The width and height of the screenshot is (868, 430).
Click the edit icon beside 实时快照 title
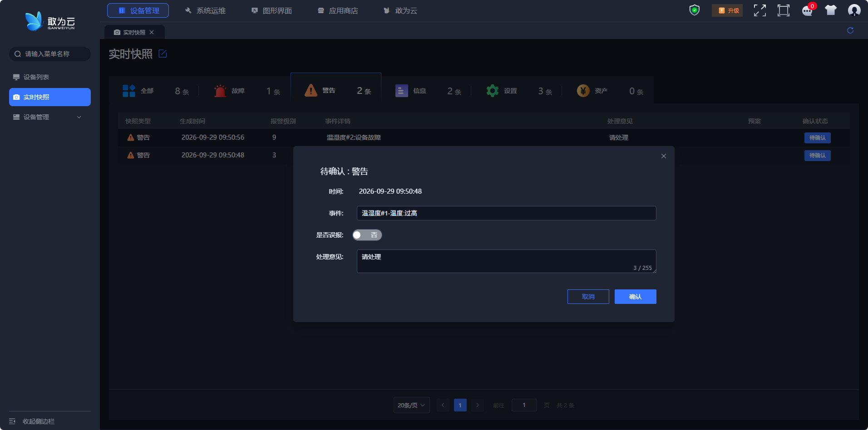tap(163, 54)
